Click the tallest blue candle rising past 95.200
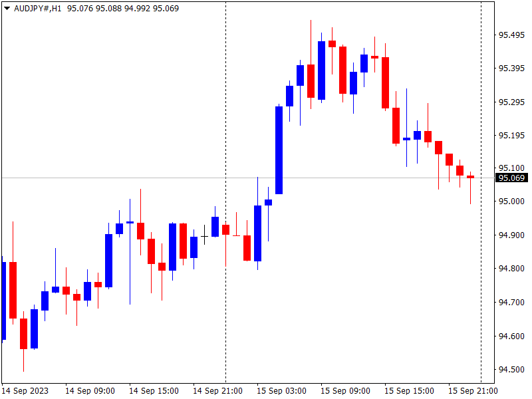The height and width of the screenshot is (399, 532). point(279,150)
